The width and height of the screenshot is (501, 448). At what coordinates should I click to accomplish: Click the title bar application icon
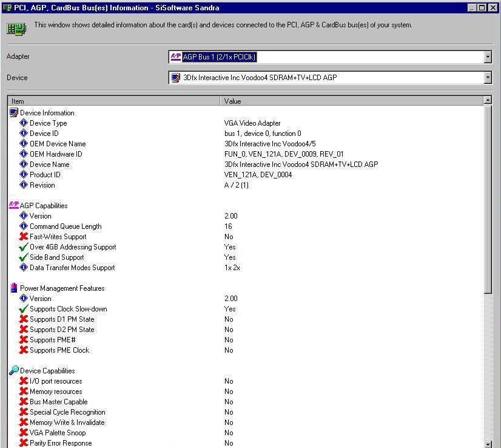(7, 7)
